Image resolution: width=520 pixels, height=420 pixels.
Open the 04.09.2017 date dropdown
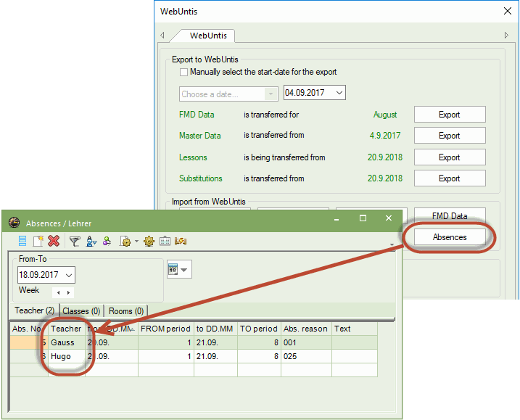339,93
